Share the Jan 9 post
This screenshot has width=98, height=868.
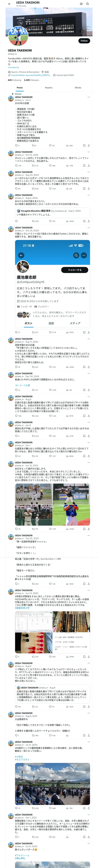point(89,436)
